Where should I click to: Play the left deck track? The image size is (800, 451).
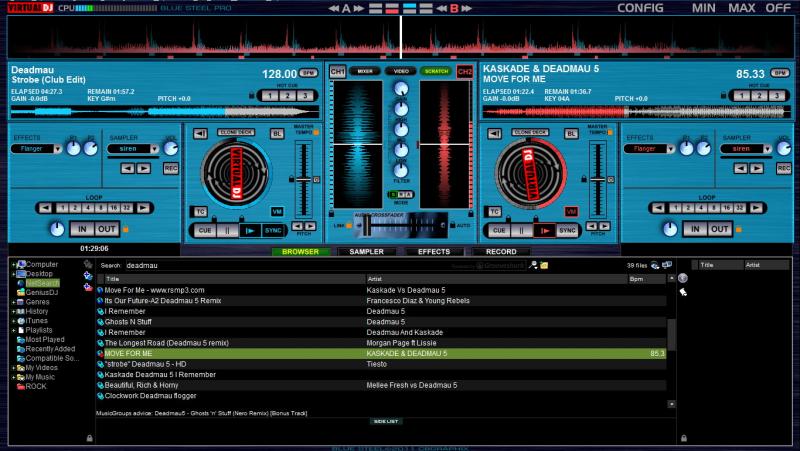click(x=250, y=231)
